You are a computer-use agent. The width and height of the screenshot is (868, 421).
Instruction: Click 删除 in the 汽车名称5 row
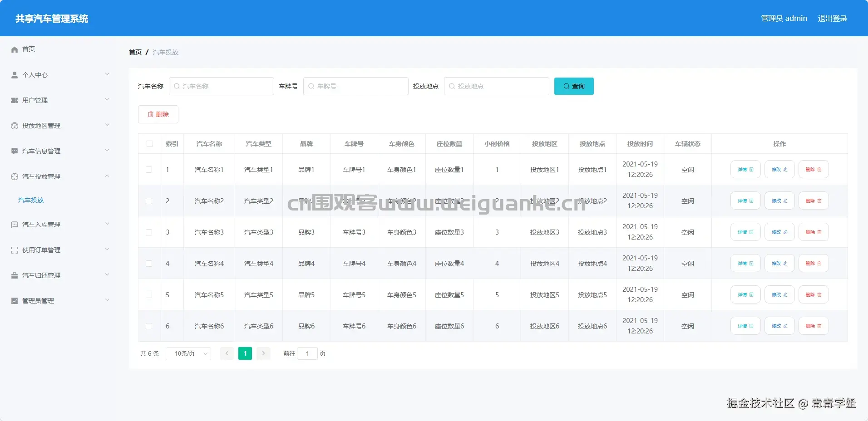tap(814, 294)
